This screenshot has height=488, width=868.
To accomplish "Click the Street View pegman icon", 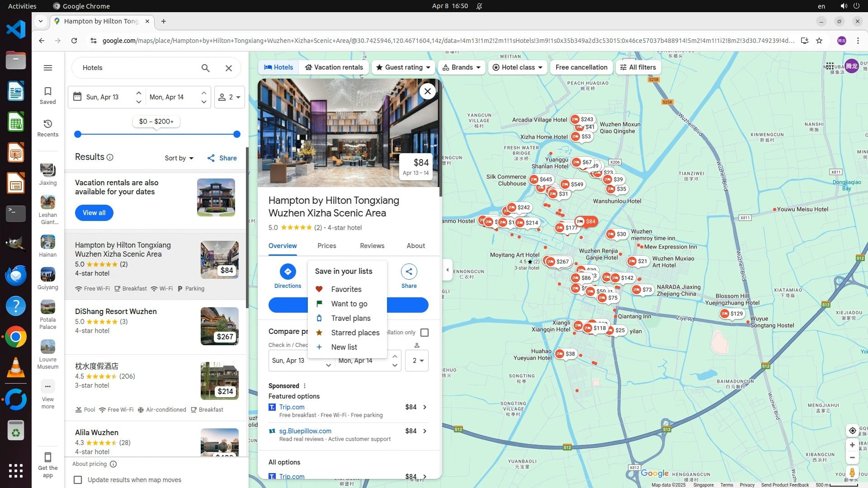I will pos(852,473).
